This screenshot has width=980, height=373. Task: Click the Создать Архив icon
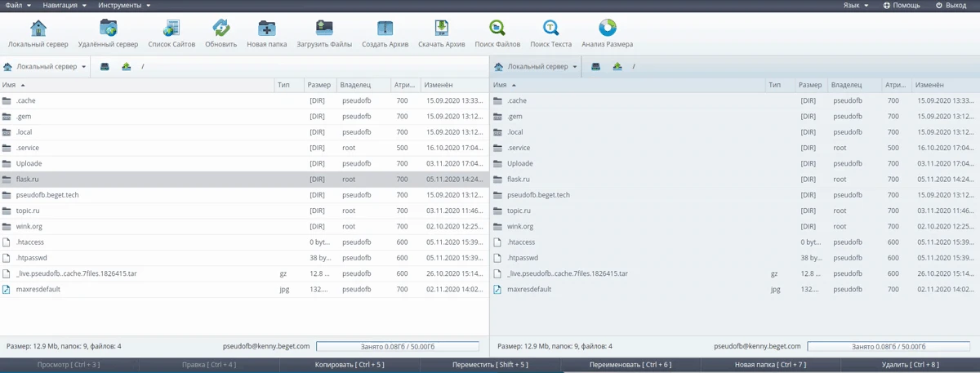pyautogui.click(x=385, y=29)
